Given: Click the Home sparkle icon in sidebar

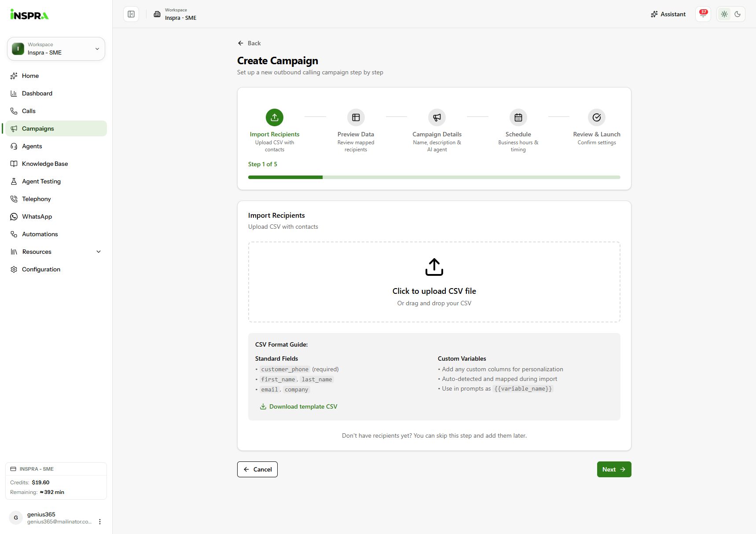Looking at the screenshot, I should click(x=14, y=76).
